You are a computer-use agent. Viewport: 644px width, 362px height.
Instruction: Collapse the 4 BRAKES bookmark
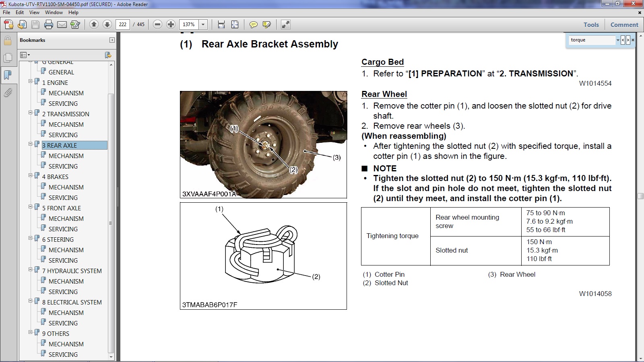(x=30, y=175)
